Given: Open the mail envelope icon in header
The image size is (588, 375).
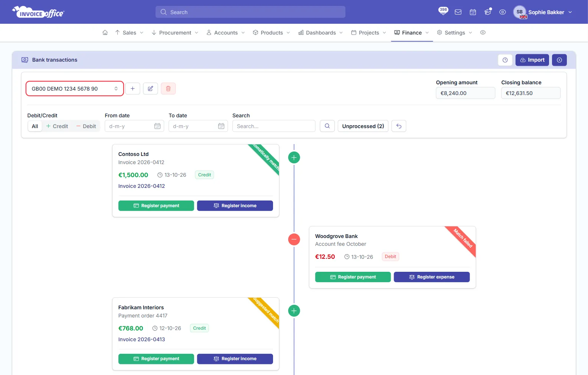Looking at the screenshot, I should [x=458, y=12].
